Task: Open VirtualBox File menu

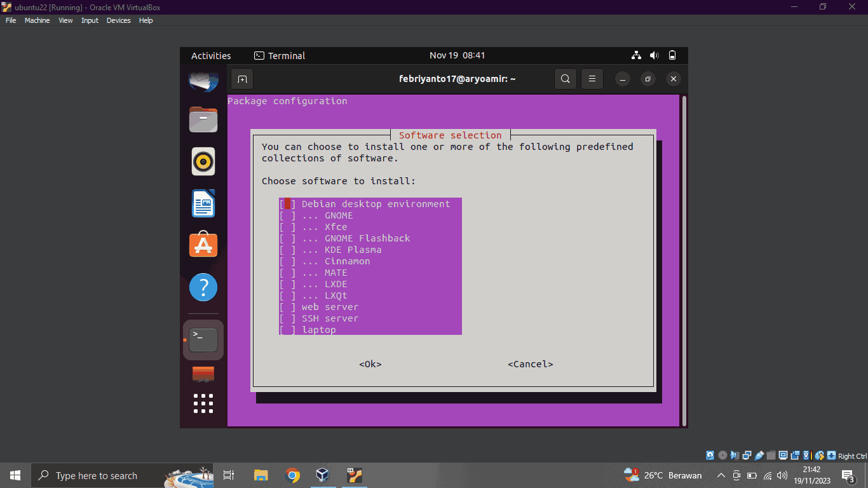Action: tap(11, 20)
